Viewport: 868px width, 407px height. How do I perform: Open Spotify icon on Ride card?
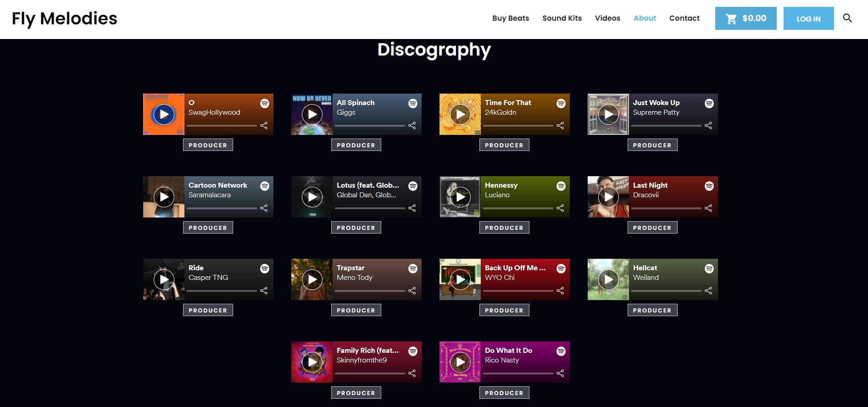point(265,268)
